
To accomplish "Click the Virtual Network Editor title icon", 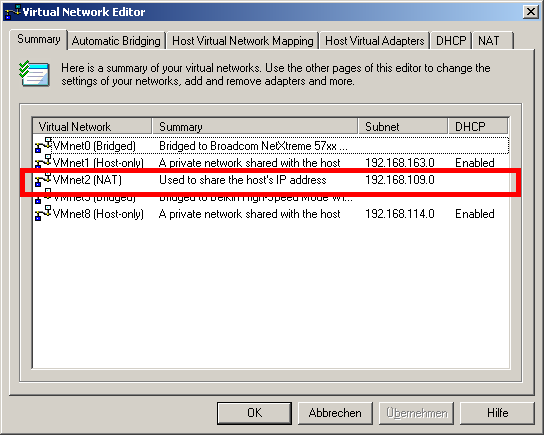I will pyautogui.click(x=13, y=12).
